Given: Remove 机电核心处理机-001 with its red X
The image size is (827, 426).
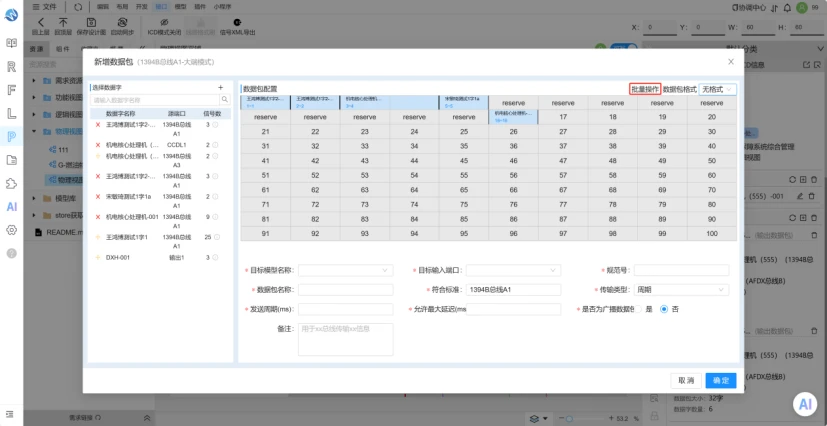Looking at the screenshot, I should (98, 217).
